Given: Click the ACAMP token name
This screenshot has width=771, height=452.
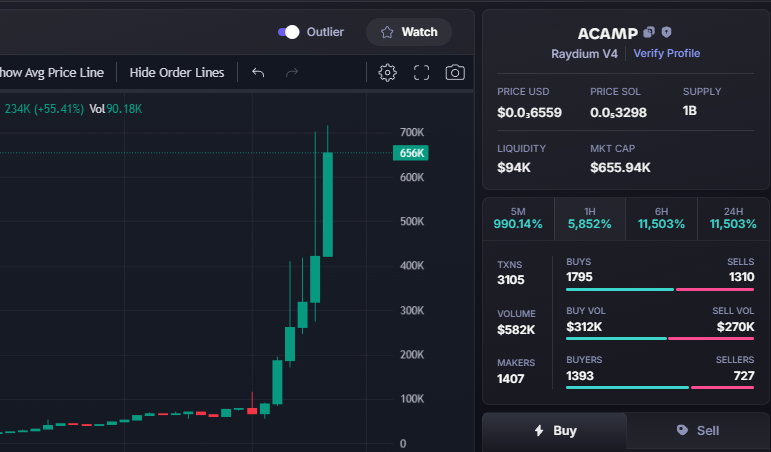Looking at the screenshot, I should [x=607, y=33].
